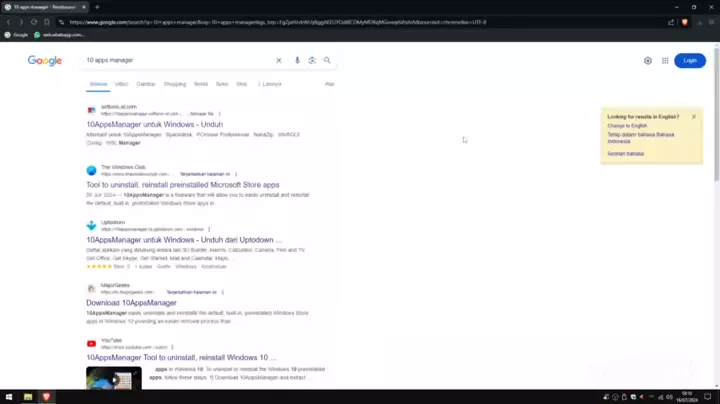Open more options for Softonic result
Image resolution: width=720 pixels, height=404 pixels.
point(220,114)
